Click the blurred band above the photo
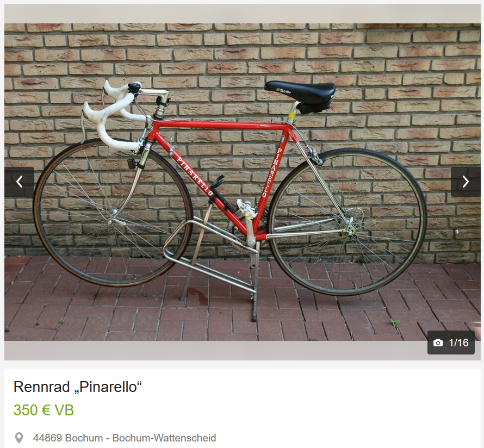Screen dimensions: 484x448 pyautogui.click(x=243, y=14)
